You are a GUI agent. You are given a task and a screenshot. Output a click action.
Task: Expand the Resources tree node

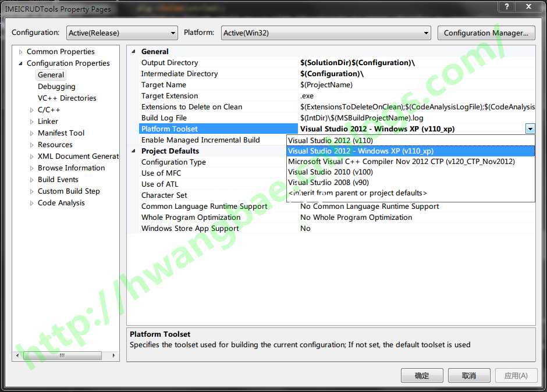pos(32,145)
